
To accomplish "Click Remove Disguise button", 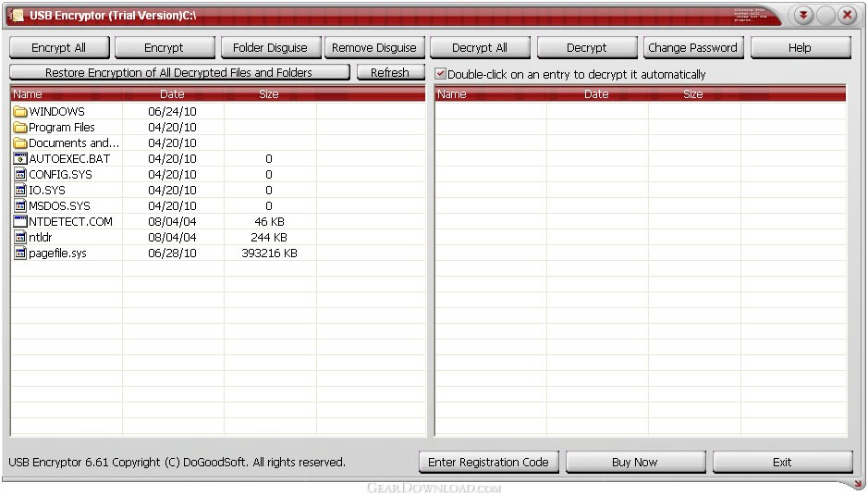I will [x=374, y=48].
